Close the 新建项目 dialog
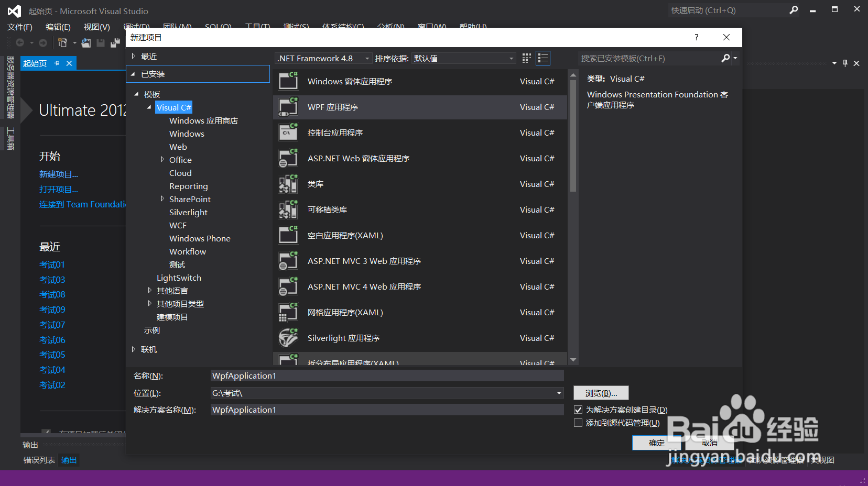 (x=726, y=37)
